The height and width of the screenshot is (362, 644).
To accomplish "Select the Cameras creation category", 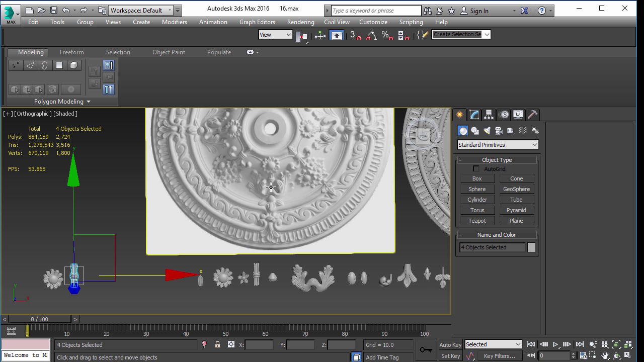I will click(x=499, y=131).
